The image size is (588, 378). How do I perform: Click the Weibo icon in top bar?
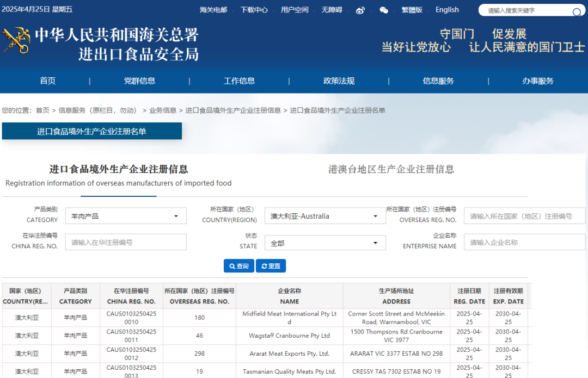360,10
